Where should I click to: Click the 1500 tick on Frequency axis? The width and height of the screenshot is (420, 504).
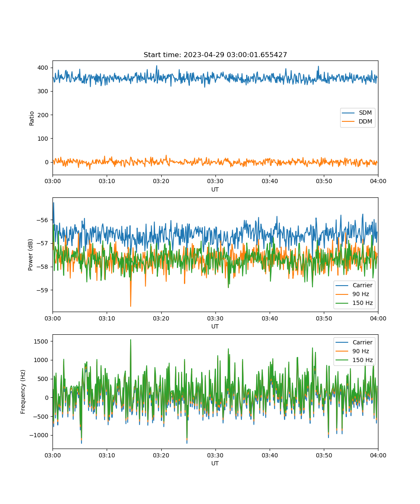point(42,341)
